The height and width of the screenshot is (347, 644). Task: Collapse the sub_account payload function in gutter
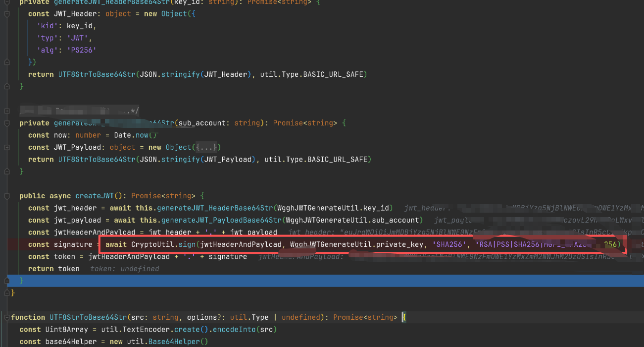pyautogui.click(x=6, y=123)
